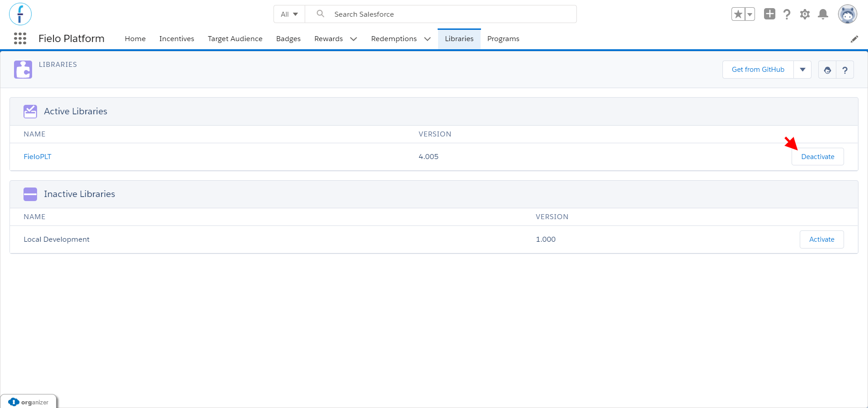Select the Rewards tab
The width and height of the screenshot is (868, 408).
point(329,39)
